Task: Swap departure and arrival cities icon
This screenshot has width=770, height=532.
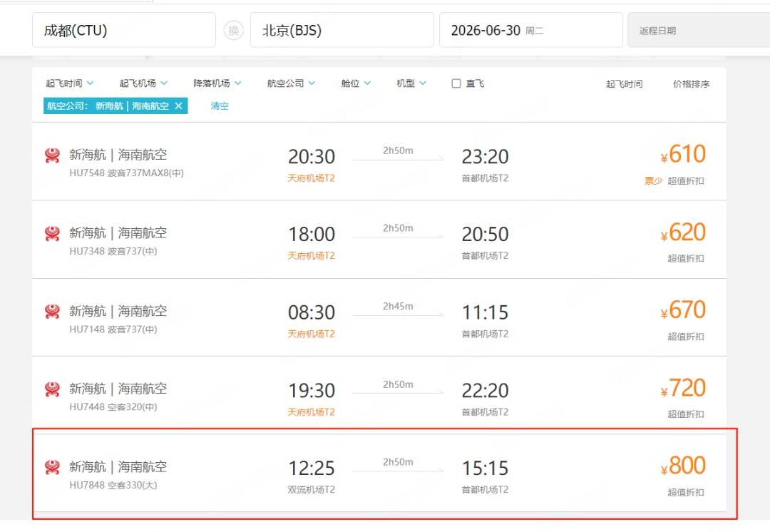Action: pos(234,31)
